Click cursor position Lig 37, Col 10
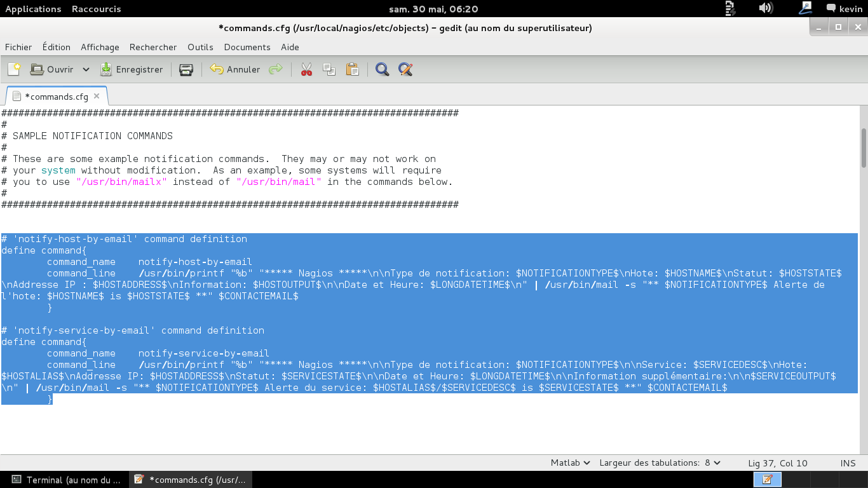868x488 pixels. 778,463
